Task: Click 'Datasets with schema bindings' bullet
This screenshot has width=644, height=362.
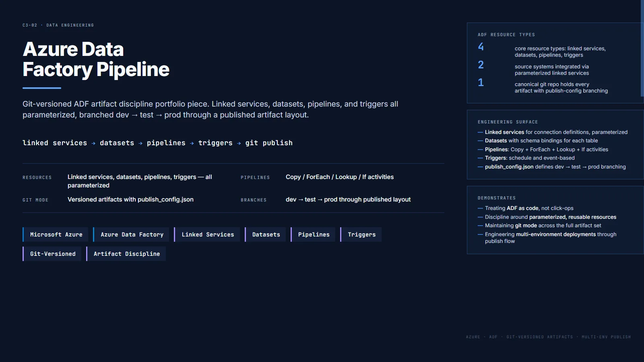Action: click(x=538, y=141)
